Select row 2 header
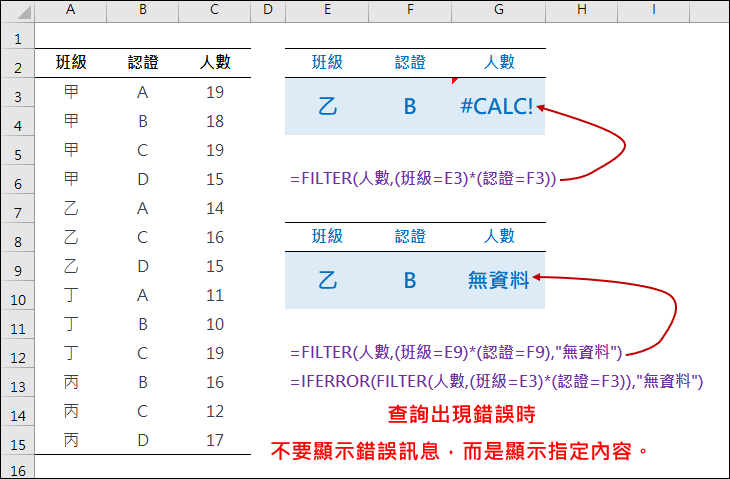The width and height of the screenshot is (730, 479). point(18,64)
